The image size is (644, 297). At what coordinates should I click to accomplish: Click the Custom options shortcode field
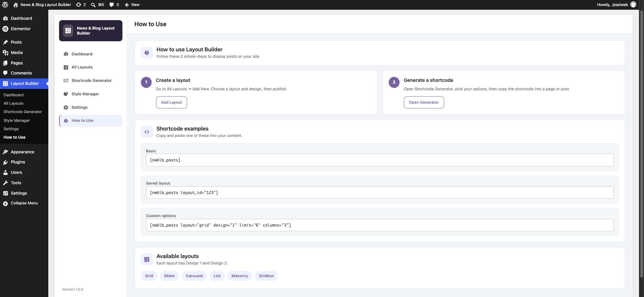point(380,225)
